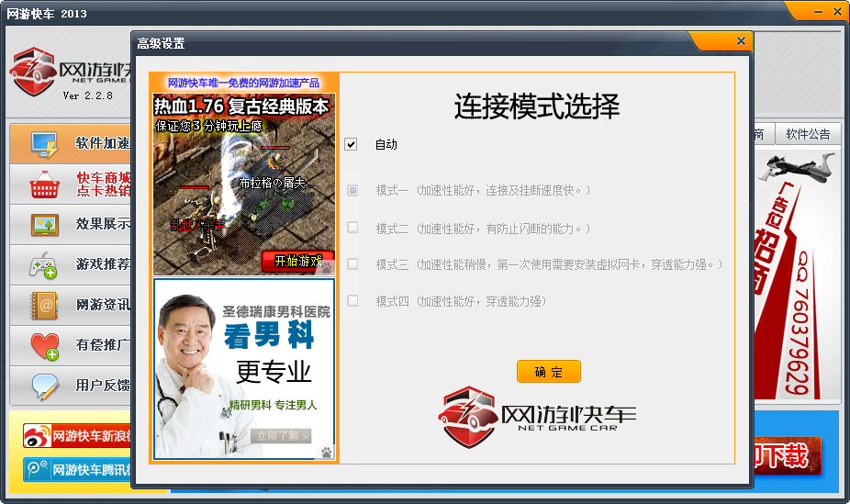
Task: Select 模式一 checkbox option
Action: point(352,190)
